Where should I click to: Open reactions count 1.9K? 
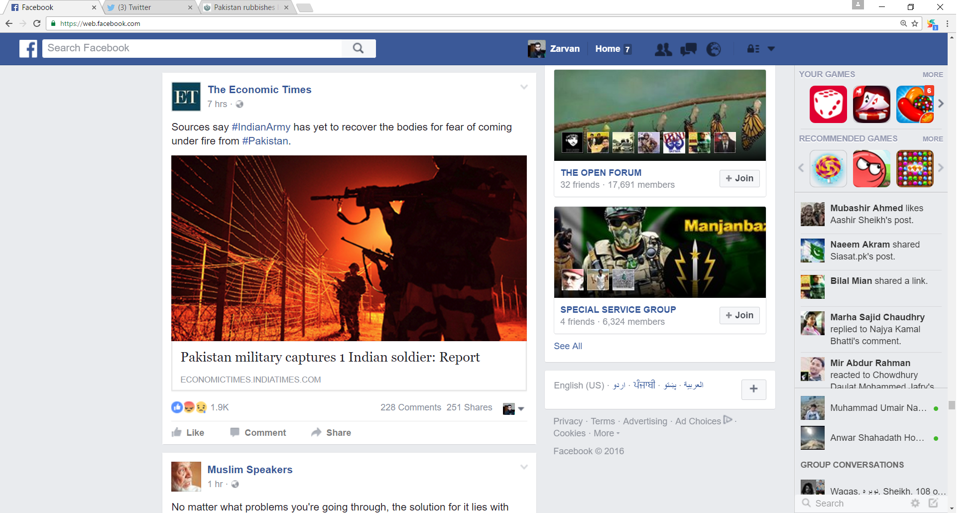pos(219,407)
